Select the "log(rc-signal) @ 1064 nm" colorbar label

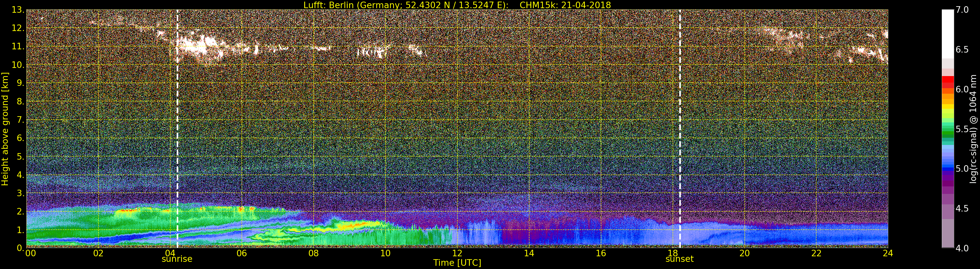click(x=973, y=129)
